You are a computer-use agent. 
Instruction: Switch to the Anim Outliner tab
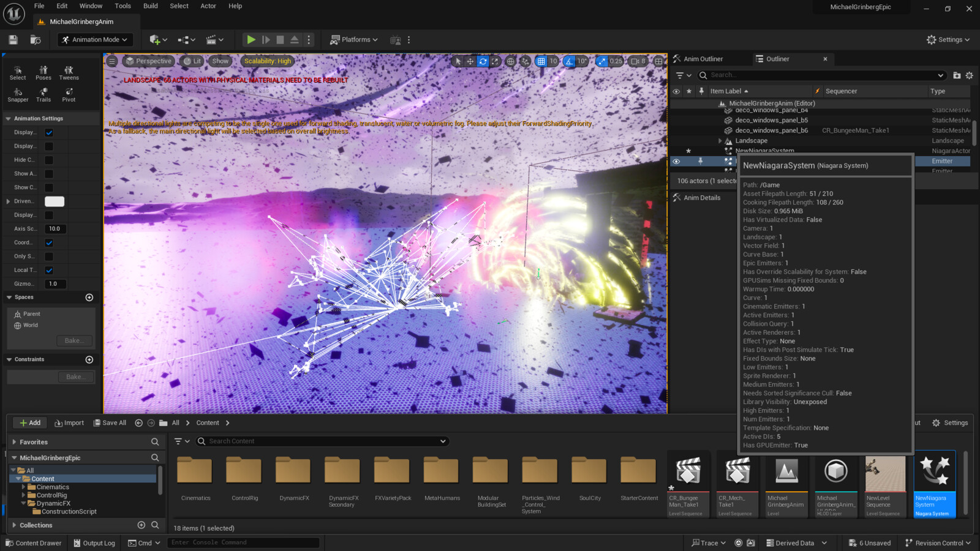(x=703, y=59)
